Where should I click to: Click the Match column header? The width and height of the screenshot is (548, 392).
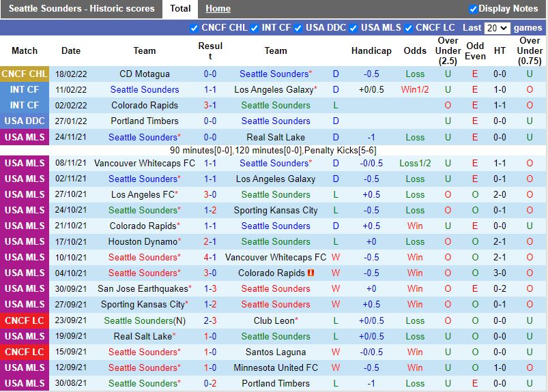pos(25,51)
